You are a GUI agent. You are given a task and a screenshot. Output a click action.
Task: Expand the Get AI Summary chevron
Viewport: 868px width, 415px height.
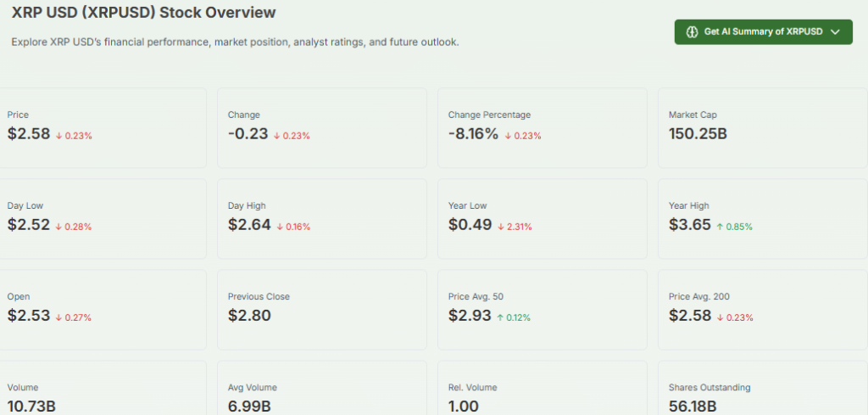(836, 32)
